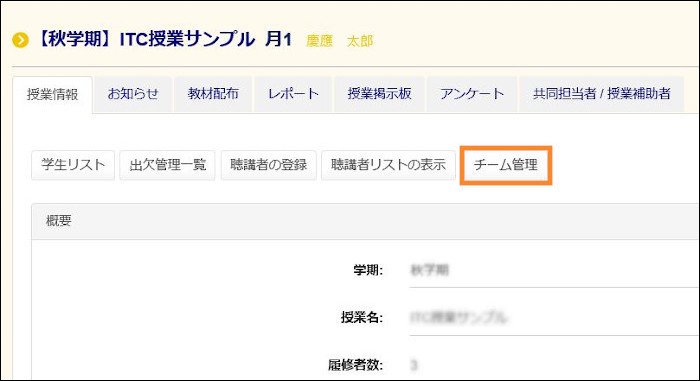
Task: Click the 学期: label
Action: (x=368, y=270)
